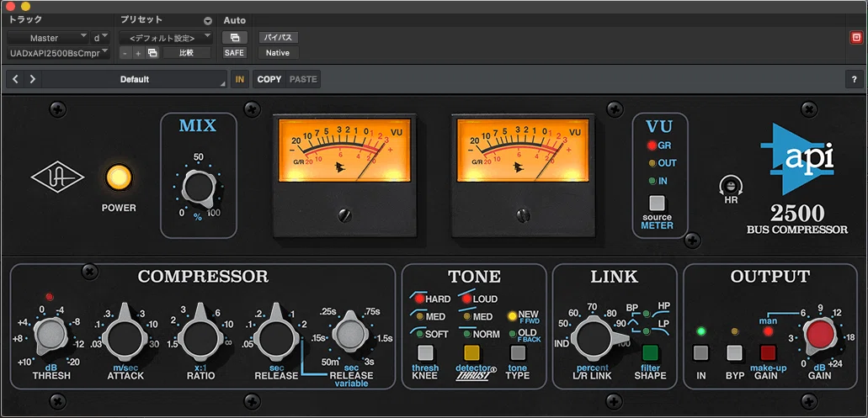
Task: Toggle the automation SAFE button
Action: 234,53
